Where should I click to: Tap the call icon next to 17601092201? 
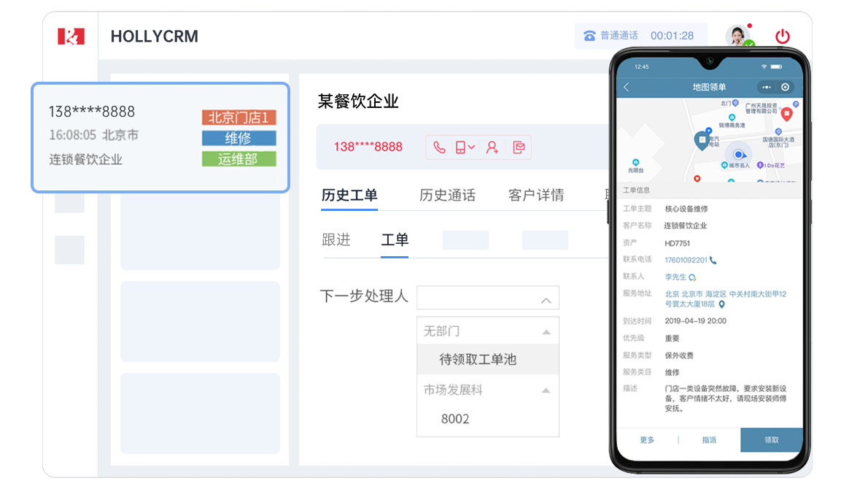[713, 261]
